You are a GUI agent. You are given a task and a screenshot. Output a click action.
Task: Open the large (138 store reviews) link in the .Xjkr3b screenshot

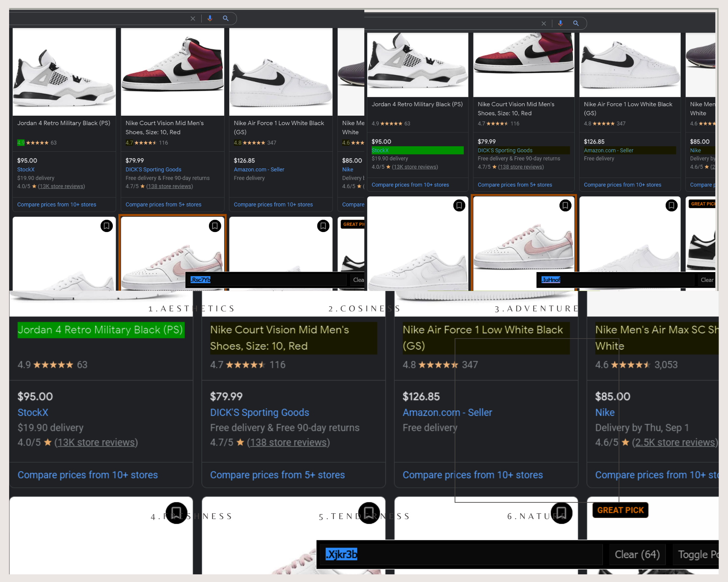tap(288, 442)
